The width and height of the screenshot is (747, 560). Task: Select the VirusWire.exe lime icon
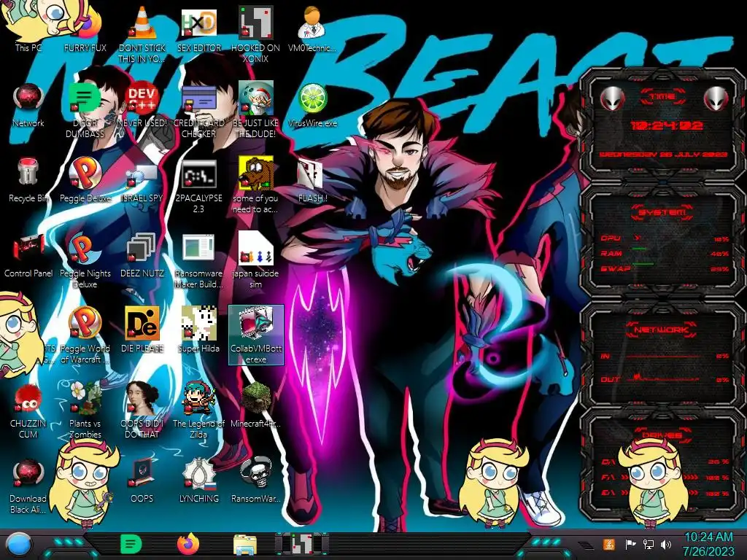pos(312,105)
